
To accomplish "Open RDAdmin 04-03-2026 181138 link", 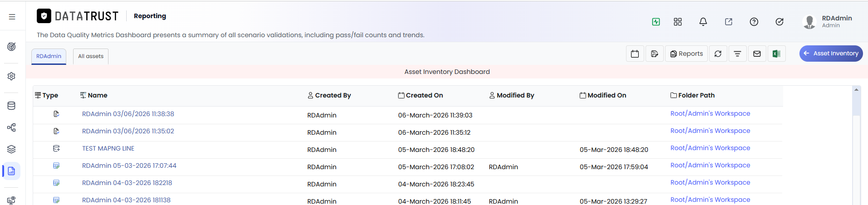I will coord(126,200).
